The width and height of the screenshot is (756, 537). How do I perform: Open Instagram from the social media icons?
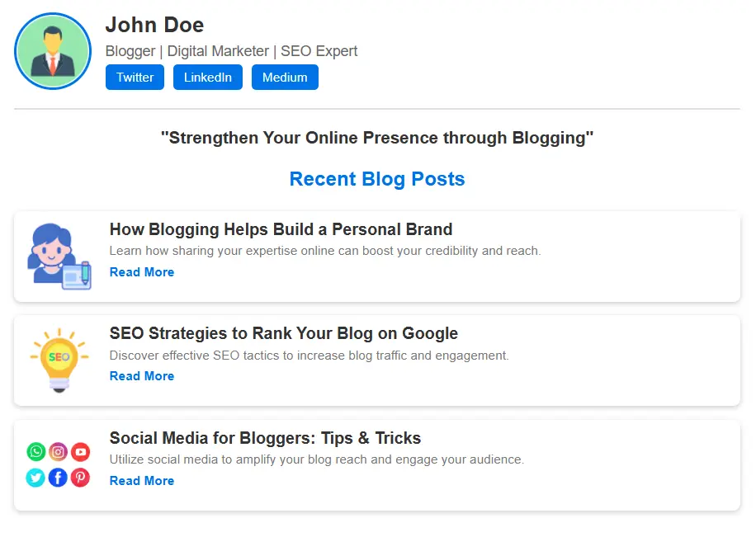point(58,452)
